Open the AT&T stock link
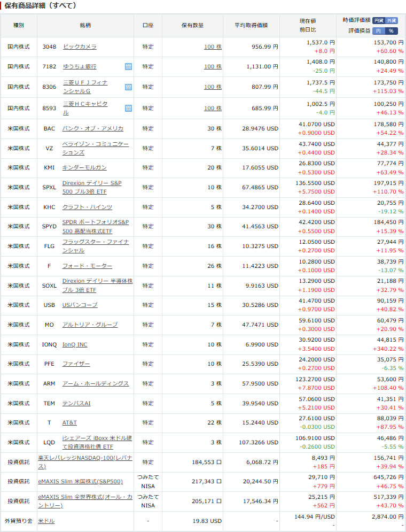This screenshot has height=532, width=406. pyautogui.click(x=69, y=423)
